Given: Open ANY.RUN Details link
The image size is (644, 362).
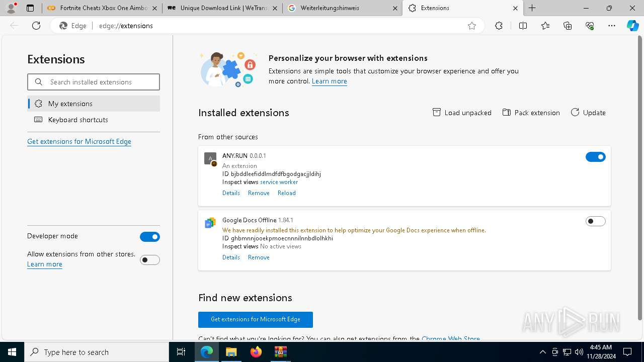Looking at the screenshot, I should tap(231, 193).
